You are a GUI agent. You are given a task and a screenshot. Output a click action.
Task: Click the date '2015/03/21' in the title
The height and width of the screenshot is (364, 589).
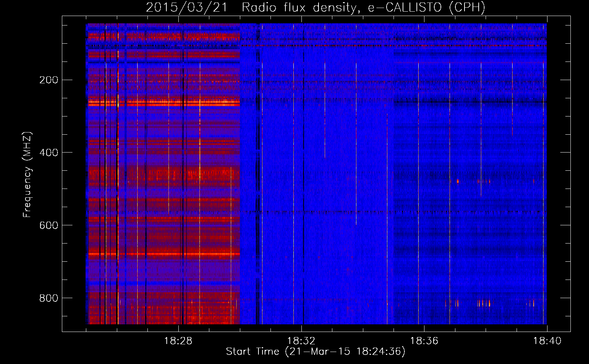187,8
